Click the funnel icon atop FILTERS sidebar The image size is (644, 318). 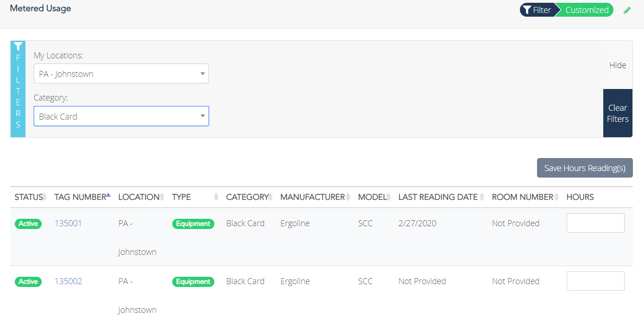click(x=18, y=46)
